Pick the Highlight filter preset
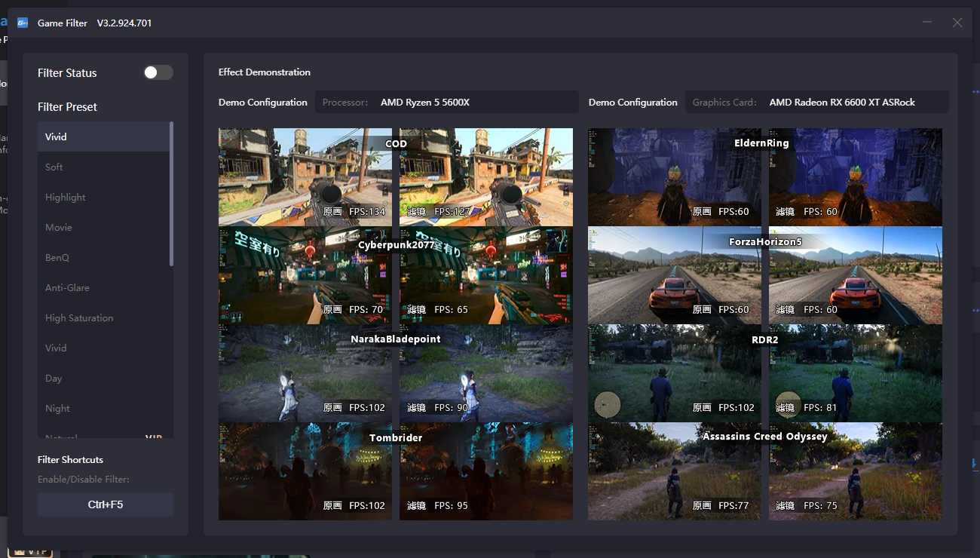The width and height of the screenshot is (980, 558). [x=104, y=197]
